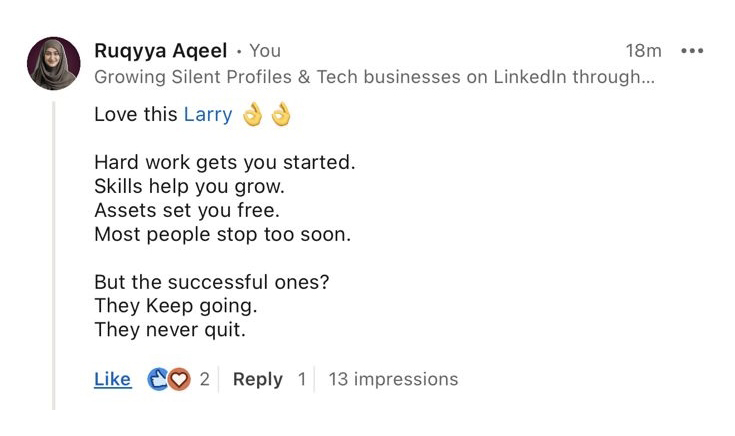Viewport: 735px width, 436px height.
Task: Open Ruqyya Aqeel's name link
Action: click(x=160, y=50)
